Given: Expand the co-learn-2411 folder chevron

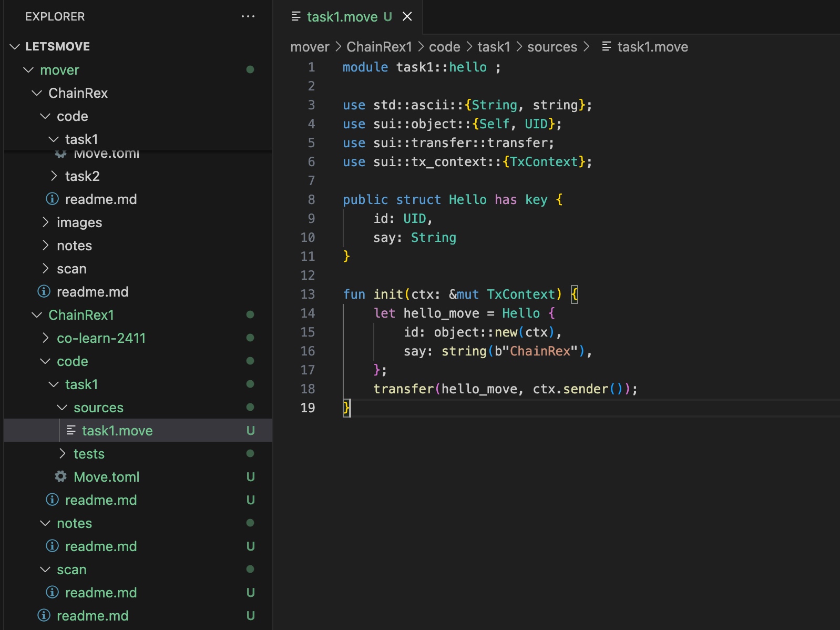Looking at the screenshot, I should (x=45, y=338).
